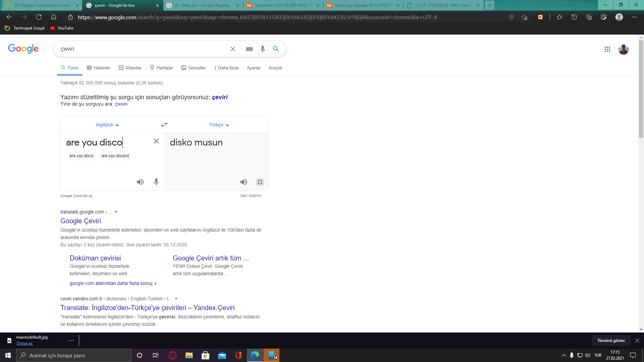Open the translate.google.com result options arrow
Screen dimensions: 644x362
[116, 212]
